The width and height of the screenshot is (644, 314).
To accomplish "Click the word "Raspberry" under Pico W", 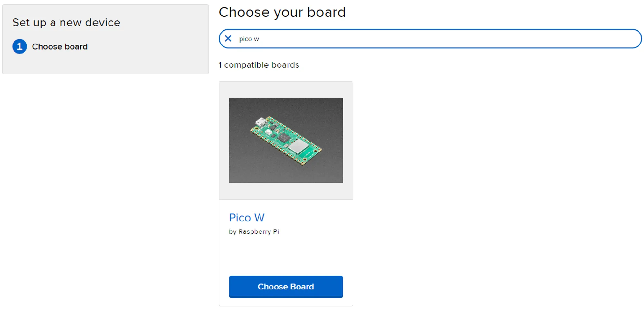I will 255,232.
